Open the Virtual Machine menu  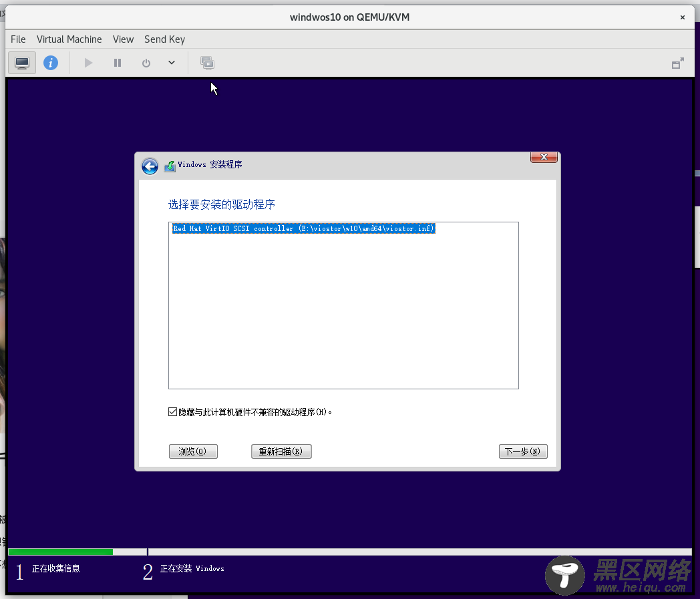(x=69, y=39)
